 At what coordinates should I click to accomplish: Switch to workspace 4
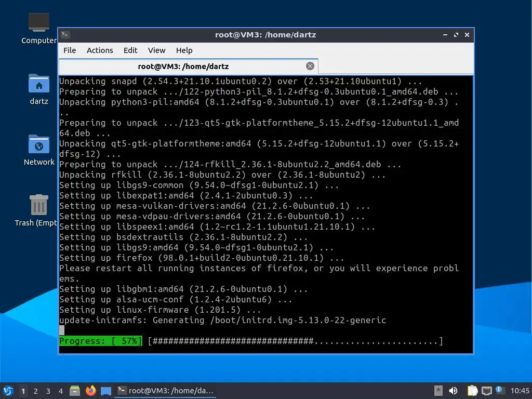click(x=61, y=391)
